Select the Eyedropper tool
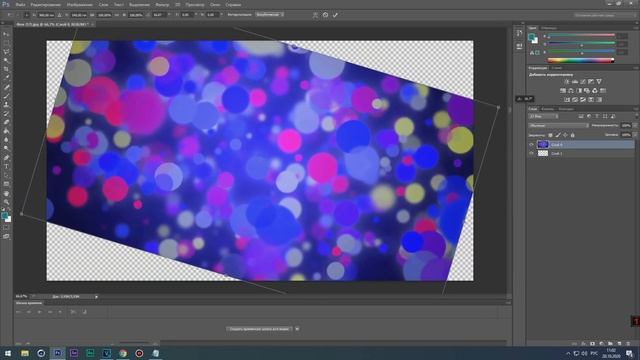The height and width of the screenshot is (360, 640). click(6, 78)
